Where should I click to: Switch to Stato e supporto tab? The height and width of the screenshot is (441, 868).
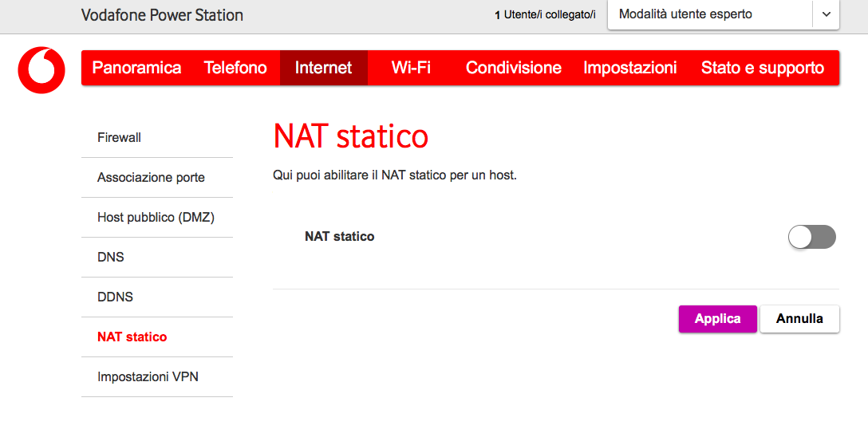point(762,68)
